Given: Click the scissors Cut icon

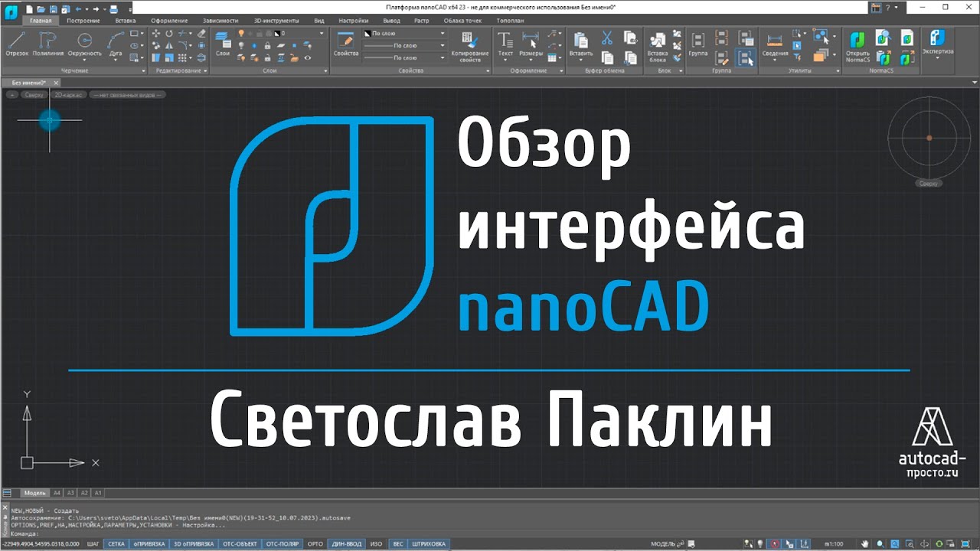Looking at the screenshot, I should pyautogui.click(x=607, y=37).
